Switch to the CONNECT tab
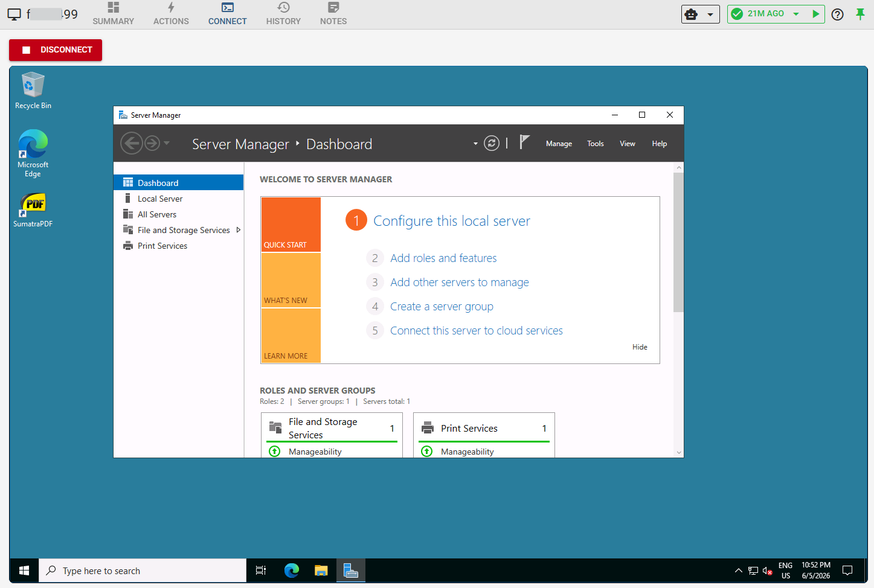The height and width of the screenshot is (588, 874). click(227, 14)
